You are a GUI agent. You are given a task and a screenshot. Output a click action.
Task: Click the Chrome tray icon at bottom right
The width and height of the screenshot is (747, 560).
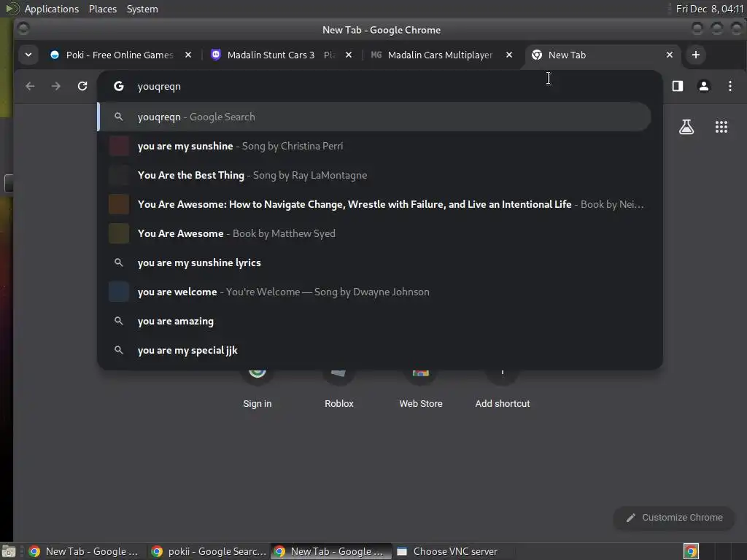(x=691, y=551)
